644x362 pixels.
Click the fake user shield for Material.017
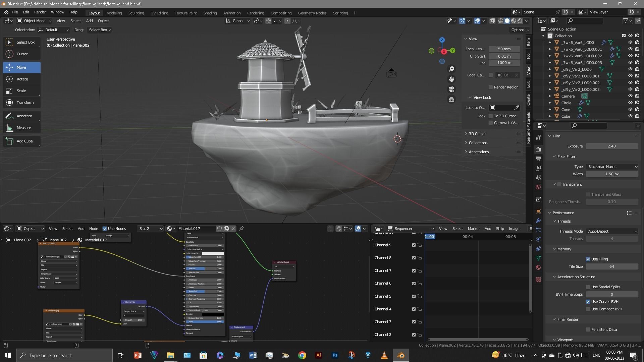pos(219,229)
